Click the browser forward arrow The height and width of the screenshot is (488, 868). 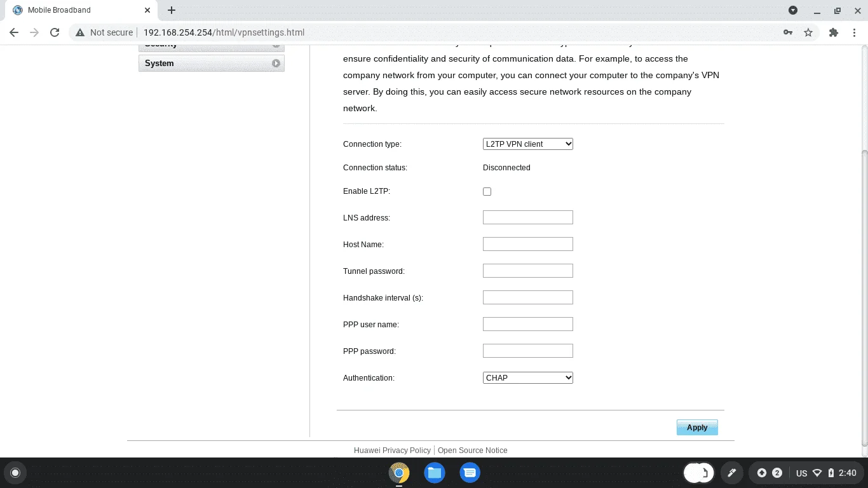pyautogui.click(x=34, y=32)
